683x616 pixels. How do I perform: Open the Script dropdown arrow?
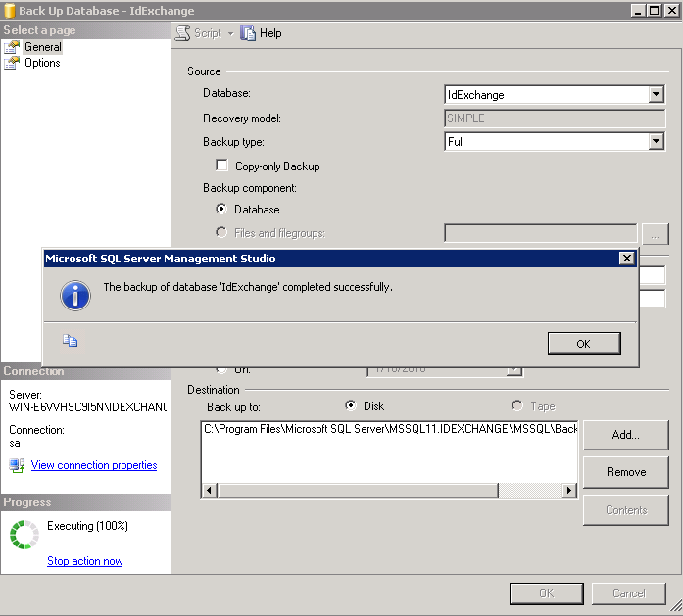point(231,33)
